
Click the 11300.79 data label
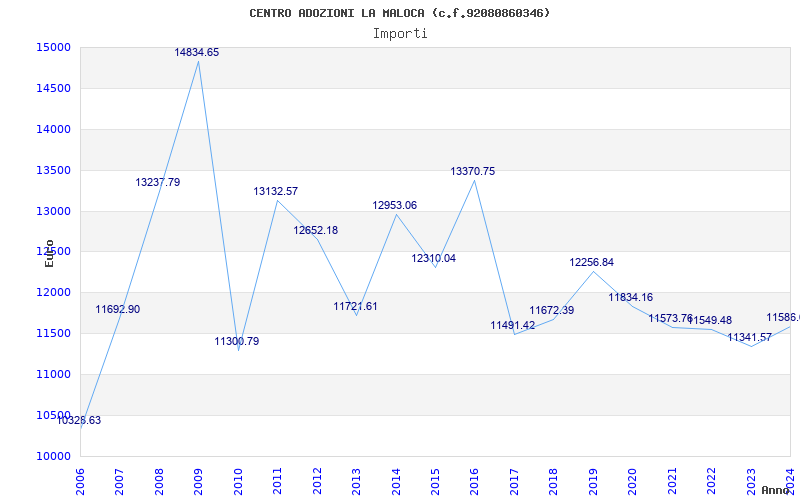237,341
